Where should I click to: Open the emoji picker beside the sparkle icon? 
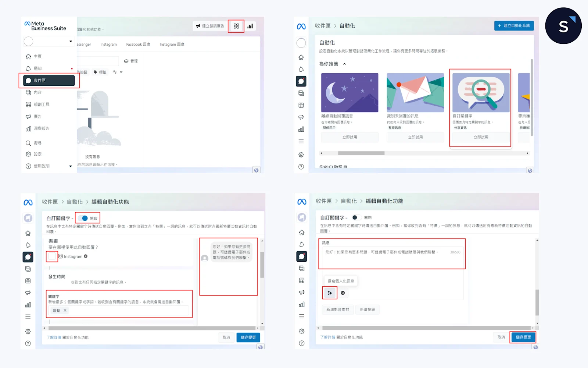pos(343,293)
